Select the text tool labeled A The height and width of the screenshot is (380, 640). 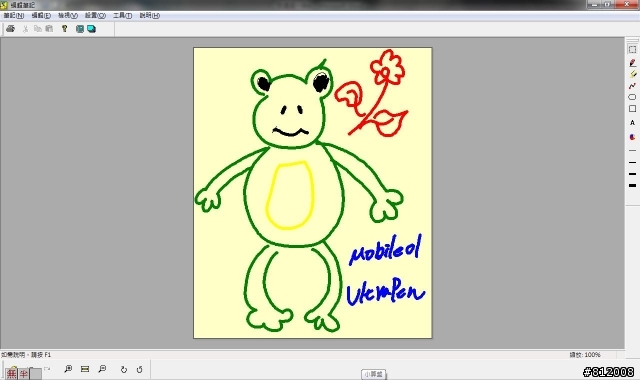(x=632, y=122)
